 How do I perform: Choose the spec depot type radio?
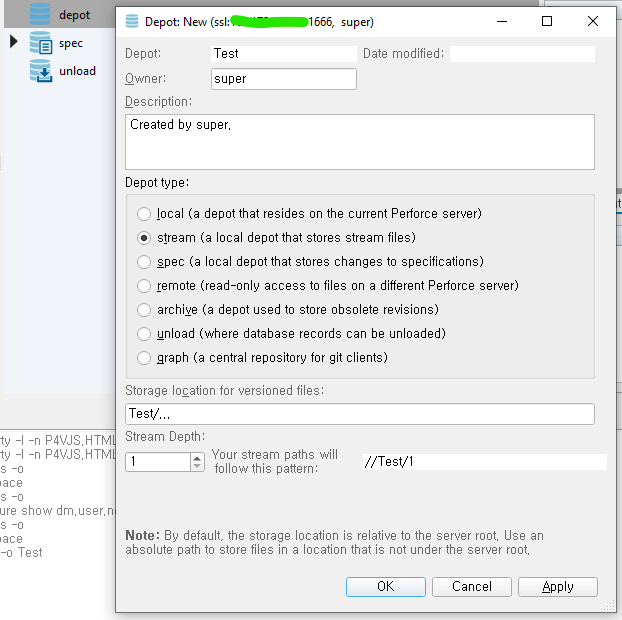point(144,262)
